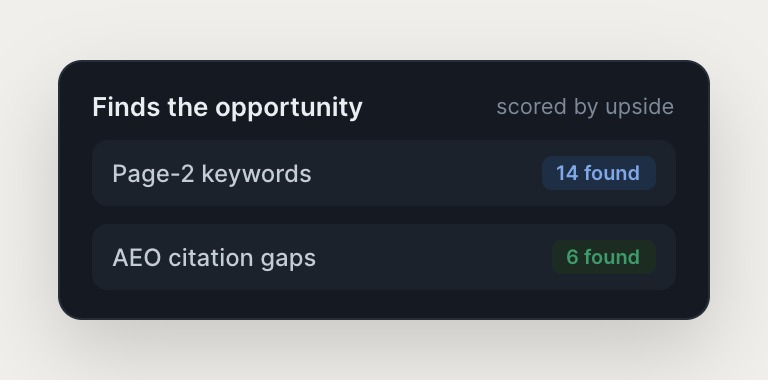Screen dimensions: 768x380
Task: Click the blue "14 found" badge
Action: [599, 173]
